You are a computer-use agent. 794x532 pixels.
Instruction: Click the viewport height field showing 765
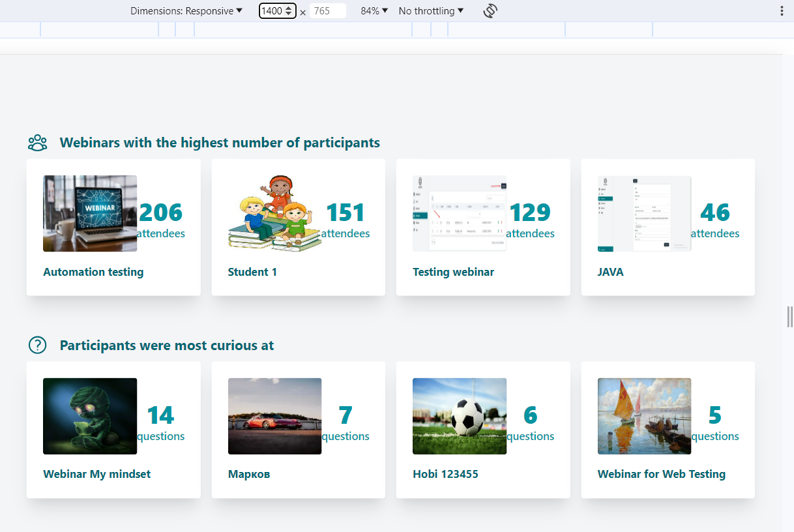tap(326, 11)
